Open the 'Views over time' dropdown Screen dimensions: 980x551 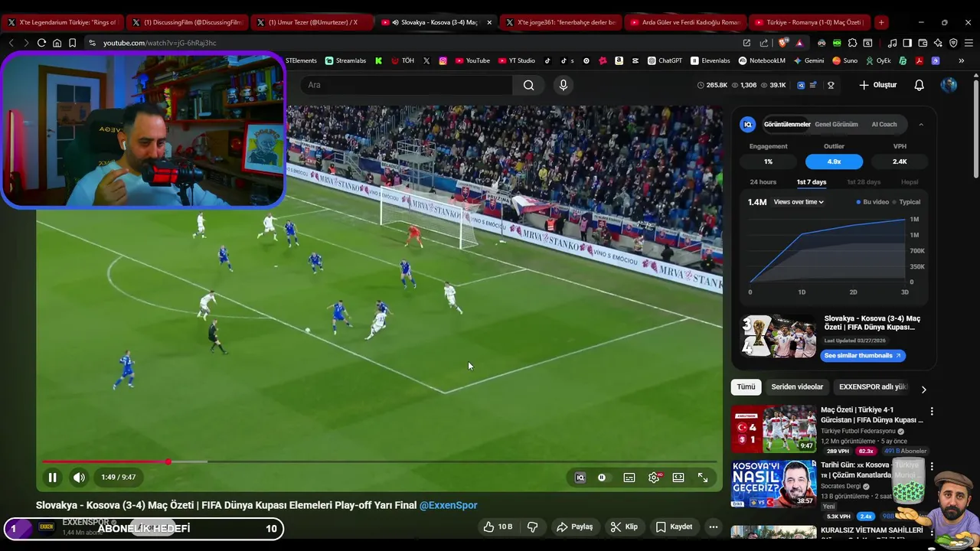tap(799, 202)
